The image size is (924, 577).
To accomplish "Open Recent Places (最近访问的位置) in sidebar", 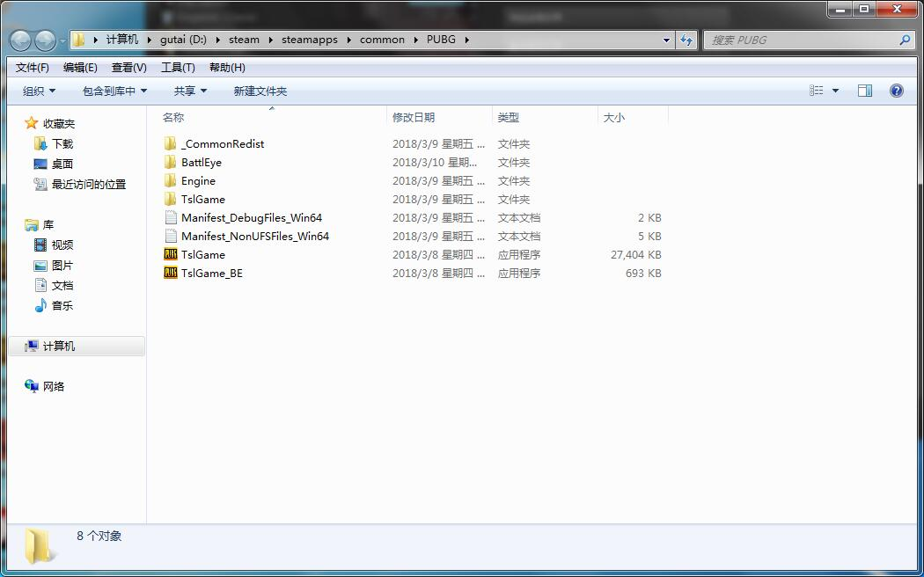I will pyautogui.click(x=80, y=185).
